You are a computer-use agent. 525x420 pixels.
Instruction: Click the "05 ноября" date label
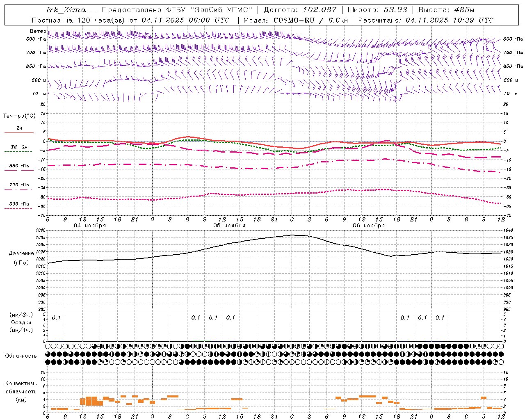[x=229, y=226]
